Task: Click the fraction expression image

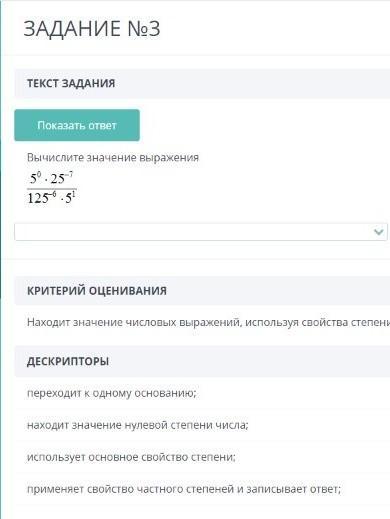Action: click(52, 188)
